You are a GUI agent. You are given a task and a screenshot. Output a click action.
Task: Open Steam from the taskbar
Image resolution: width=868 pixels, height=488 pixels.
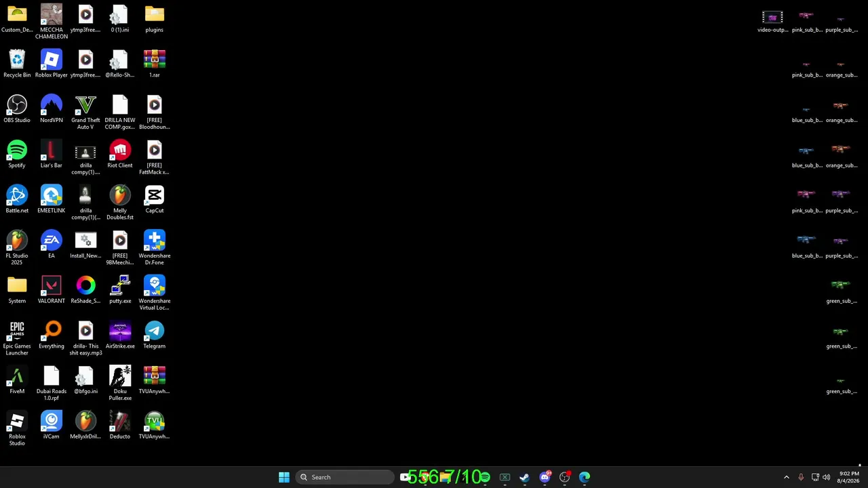(524, 477)
